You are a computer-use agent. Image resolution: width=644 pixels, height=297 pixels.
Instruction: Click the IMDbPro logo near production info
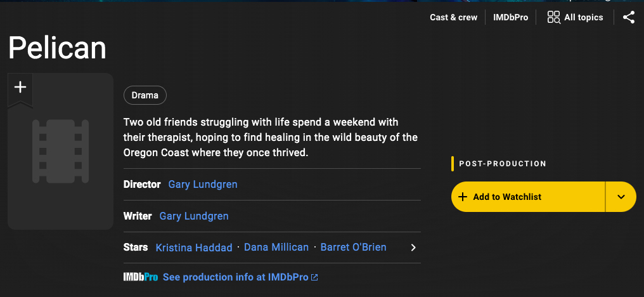[141, 277]
